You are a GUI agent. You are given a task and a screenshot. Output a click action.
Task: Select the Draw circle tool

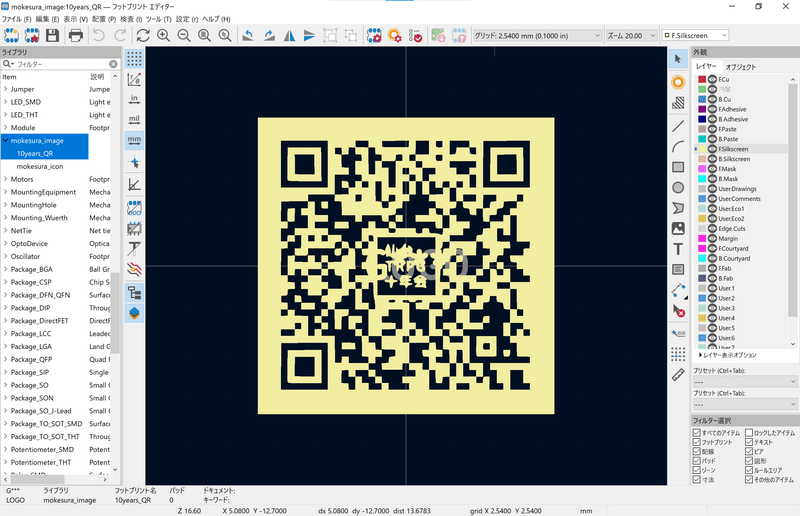click(x=678, y=187)
